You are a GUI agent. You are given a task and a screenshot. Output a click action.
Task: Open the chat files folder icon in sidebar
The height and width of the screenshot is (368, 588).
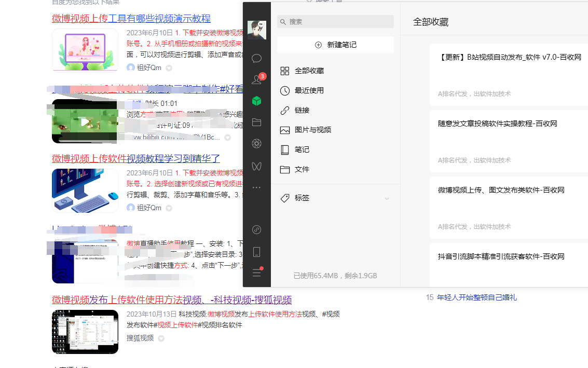pos(256,122)
